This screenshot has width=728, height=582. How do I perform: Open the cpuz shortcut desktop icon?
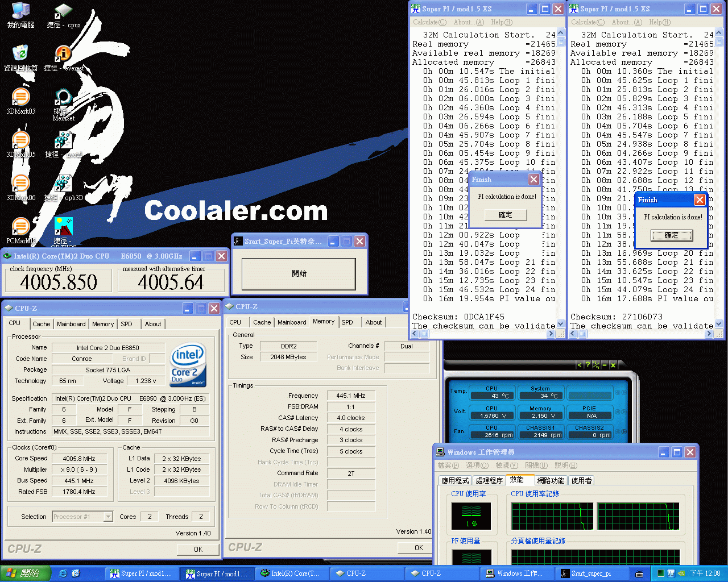[63, 15]
